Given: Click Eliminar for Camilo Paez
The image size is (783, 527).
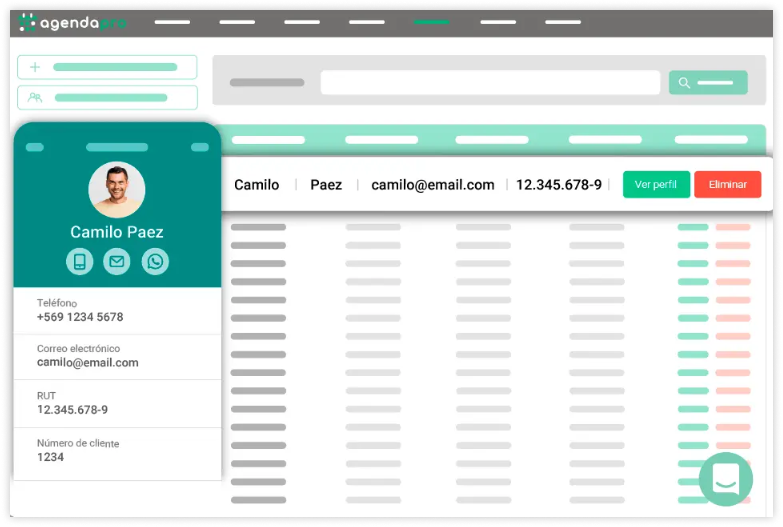Looking at the screenshot, I should click(x=728, y=184).
